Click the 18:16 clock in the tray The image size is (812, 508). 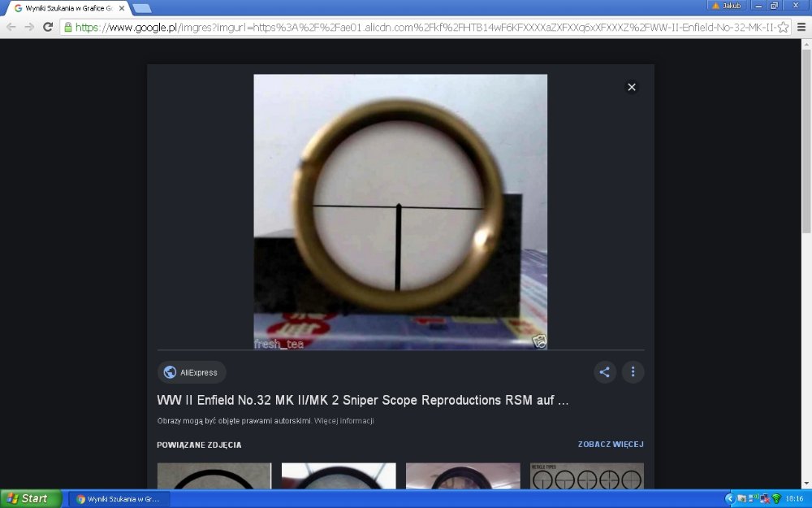[x=794, y=499]
